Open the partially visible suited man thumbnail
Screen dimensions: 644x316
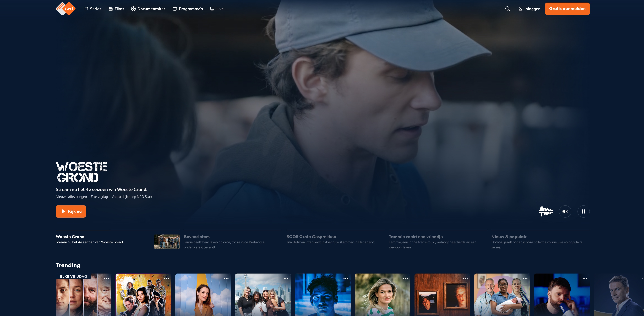[619, 295]
